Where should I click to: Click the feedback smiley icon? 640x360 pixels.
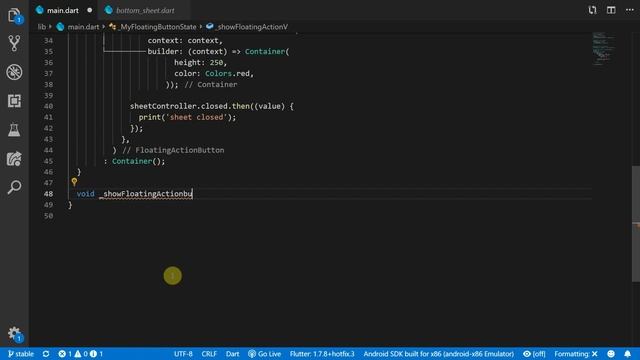[x=611, y=354]
